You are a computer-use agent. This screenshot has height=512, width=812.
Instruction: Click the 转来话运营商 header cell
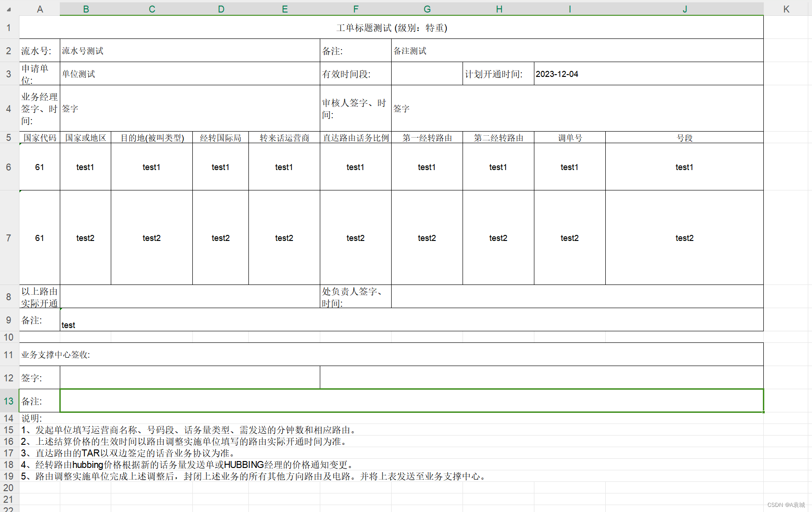285,138
